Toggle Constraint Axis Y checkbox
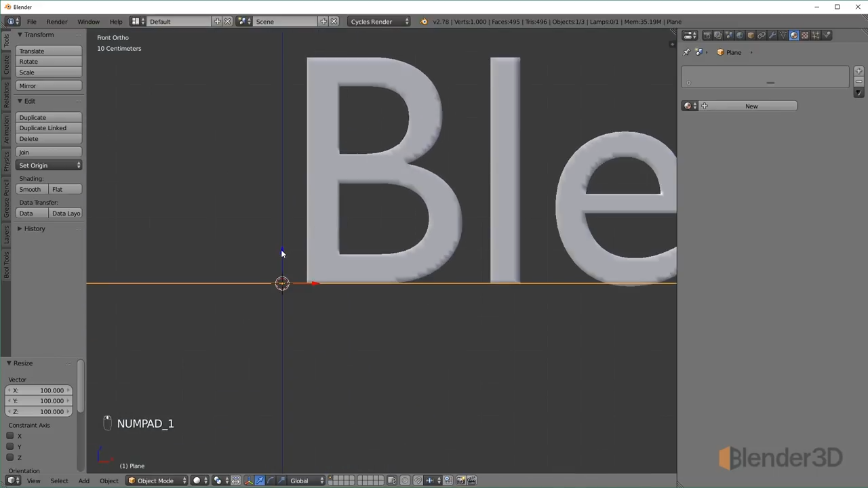Image resolution: width=868 pixels, height=488 pixels. pyautogui.click(x=10, y=447)
